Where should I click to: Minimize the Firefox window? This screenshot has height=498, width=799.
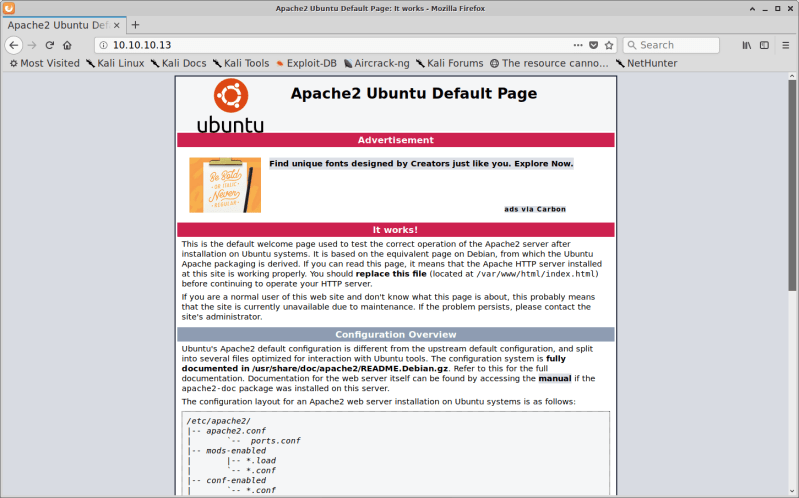(765, 9)
